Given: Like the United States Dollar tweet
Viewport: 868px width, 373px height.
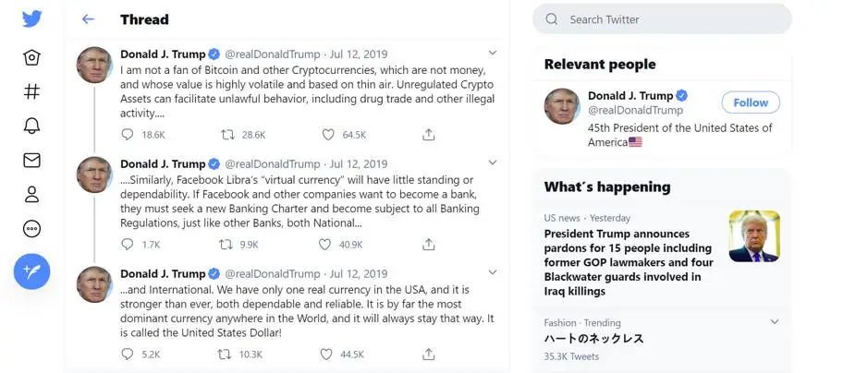Looking at the screenshot, I should pyautogui.click(x=328, y=355).
